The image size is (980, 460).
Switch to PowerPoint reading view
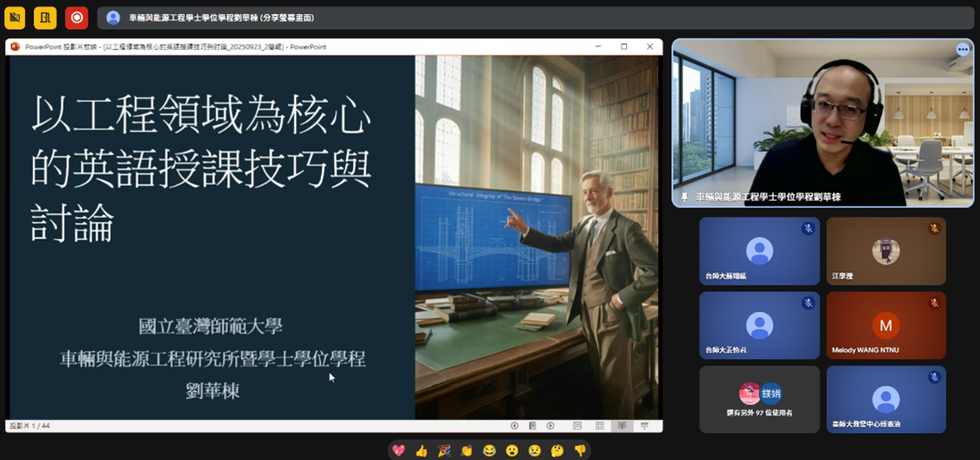point(621,426)
